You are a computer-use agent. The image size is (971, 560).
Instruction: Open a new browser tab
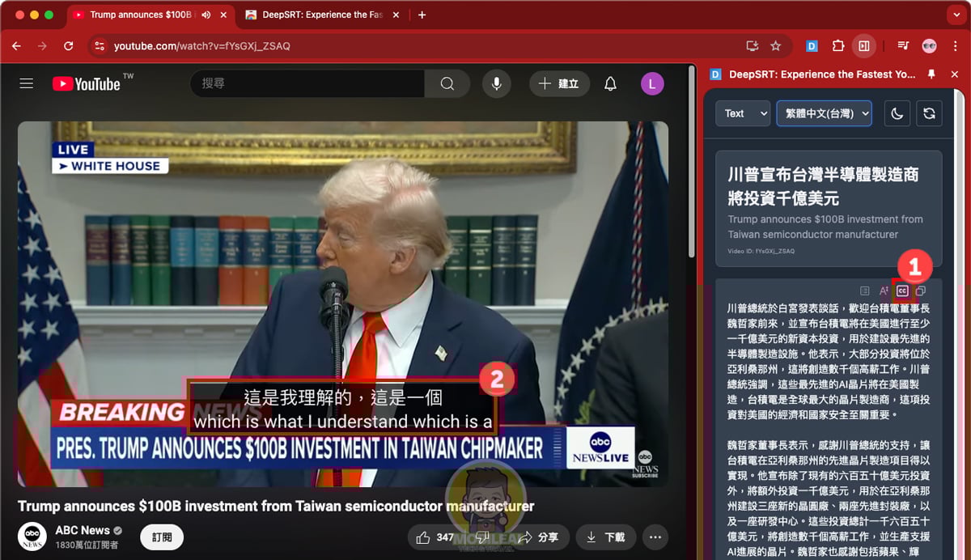pyautogui.click(x=422, y=15)
